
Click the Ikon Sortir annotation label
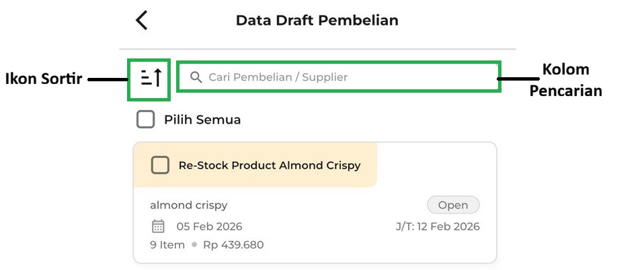(x=44, y=79)
